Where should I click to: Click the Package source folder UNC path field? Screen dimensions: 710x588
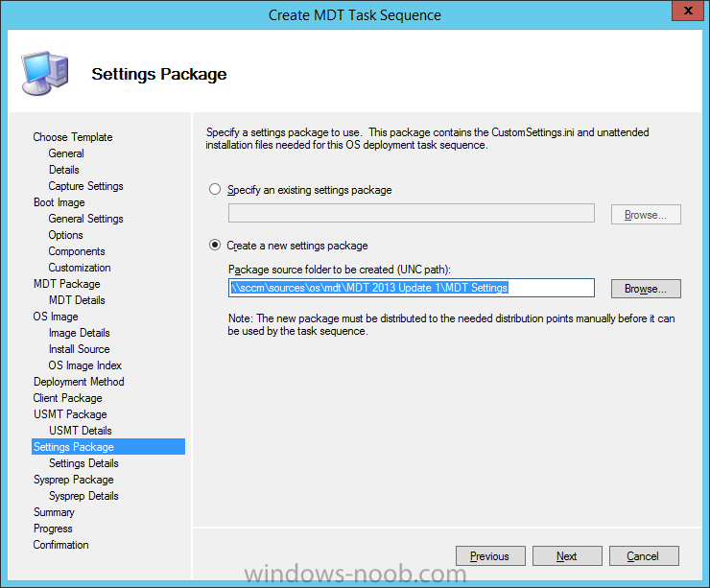point(412,288)
